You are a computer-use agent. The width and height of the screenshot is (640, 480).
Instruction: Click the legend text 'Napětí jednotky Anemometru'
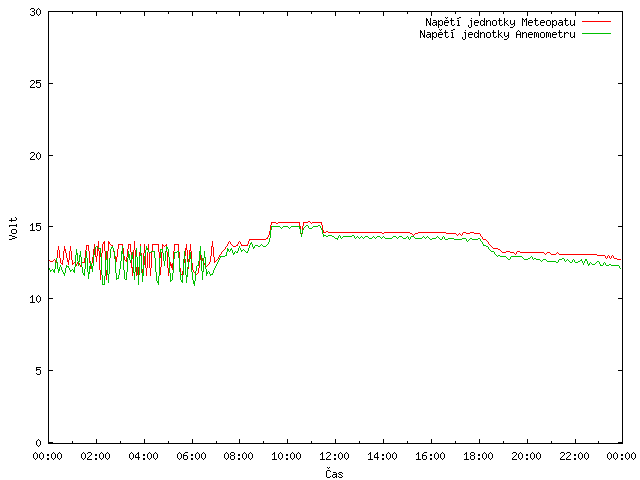(497, 34)
